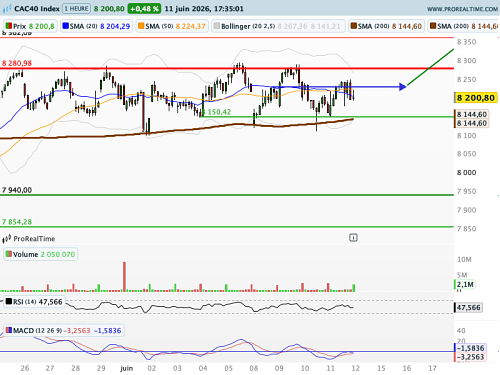Click the -1,5836 MACD axis tag
Screen dimensions: 500x375
click(470, 348)
